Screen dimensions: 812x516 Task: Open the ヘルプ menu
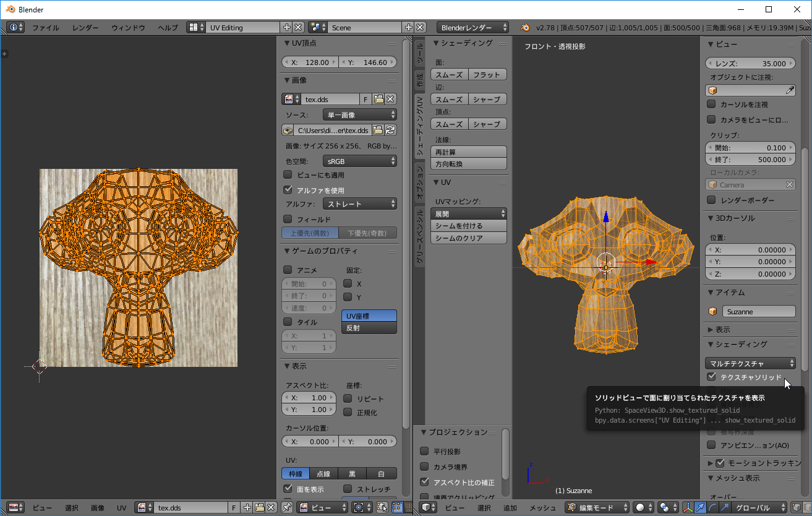168,27
